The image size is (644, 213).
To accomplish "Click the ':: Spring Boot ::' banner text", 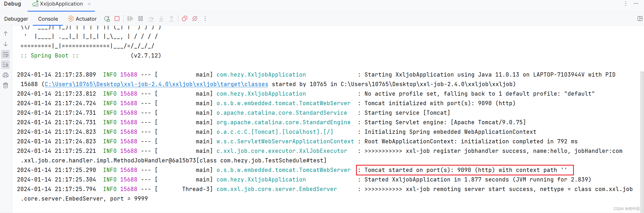I will [x=49, y=56].
